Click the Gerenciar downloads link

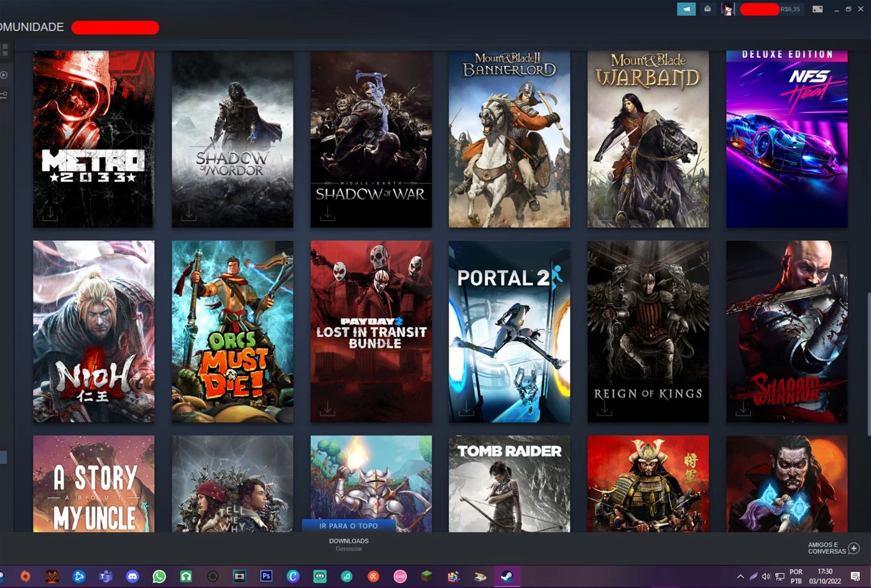[x=348, y=549]
